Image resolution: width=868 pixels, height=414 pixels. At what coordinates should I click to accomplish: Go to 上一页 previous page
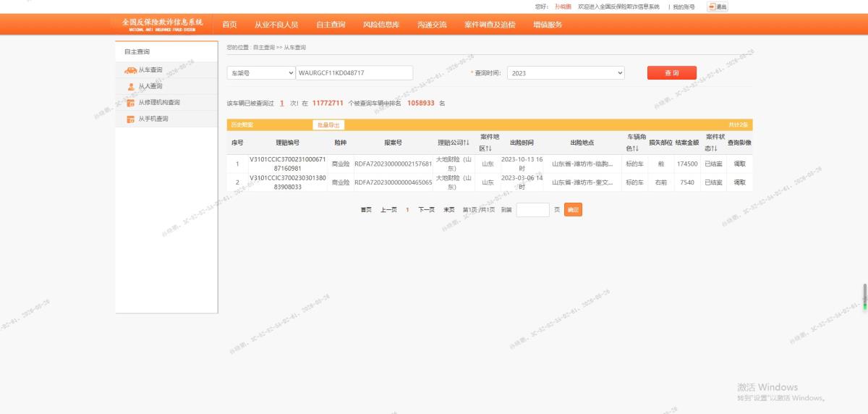[x=388, y=210]
